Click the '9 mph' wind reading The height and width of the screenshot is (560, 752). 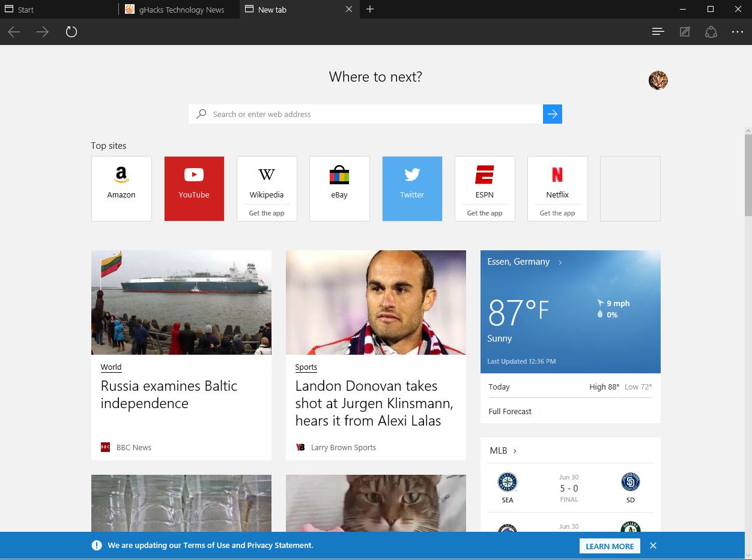point(618,303)
